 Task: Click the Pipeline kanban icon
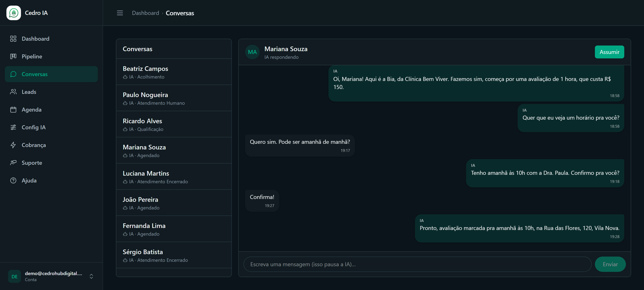click(13, 56)
